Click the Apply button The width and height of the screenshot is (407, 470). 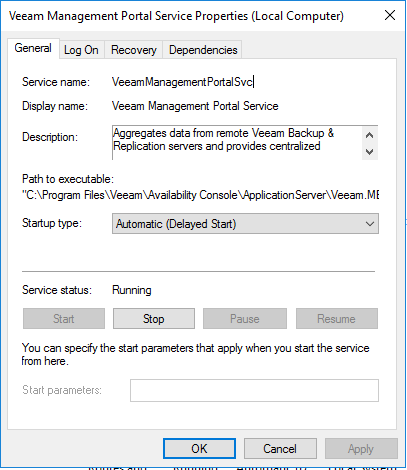click(x=361, y=449)
